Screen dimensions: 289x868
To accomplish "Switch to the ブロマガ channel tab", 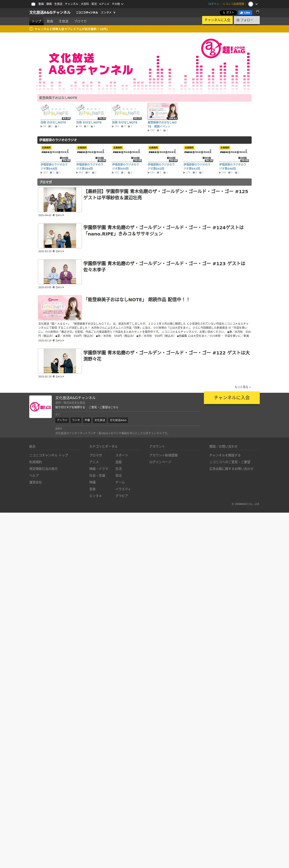I will [80, 21].
